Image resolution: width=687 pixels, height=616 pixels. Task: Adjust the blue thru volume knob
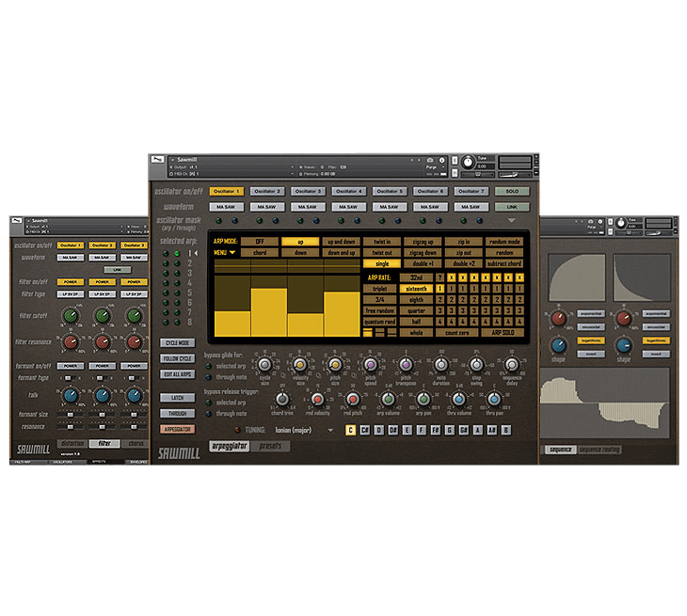point(458,399)
